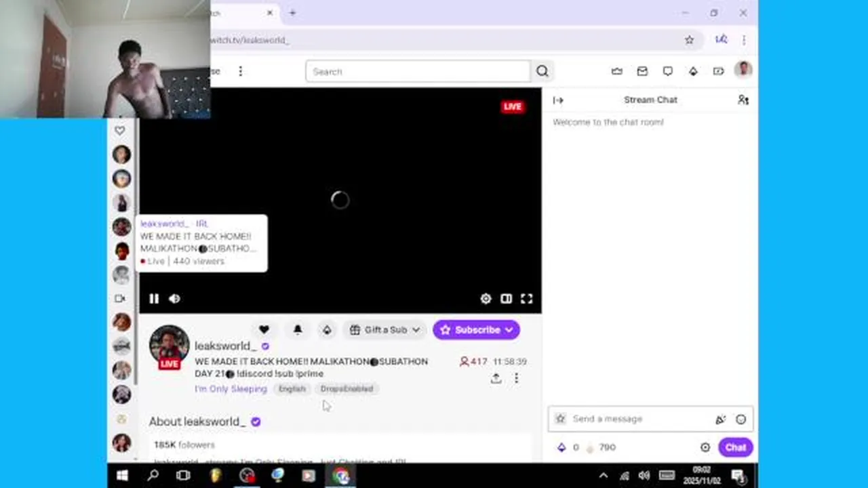The width and height of the screenshot is (868, 488).
Task: Open the stream's three-dot more options
Action: pos(516,378)
